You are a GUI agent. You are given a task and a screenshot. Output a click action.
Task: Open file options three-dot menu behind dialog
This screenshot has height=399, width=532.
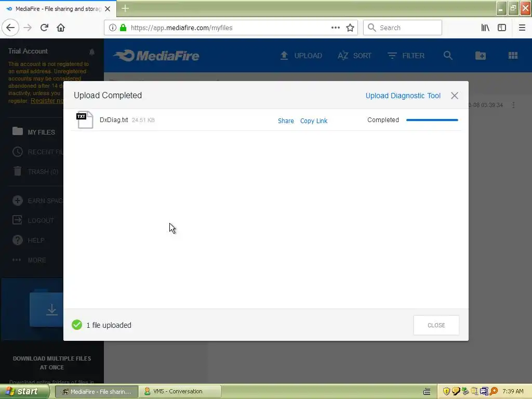point(513,105)
